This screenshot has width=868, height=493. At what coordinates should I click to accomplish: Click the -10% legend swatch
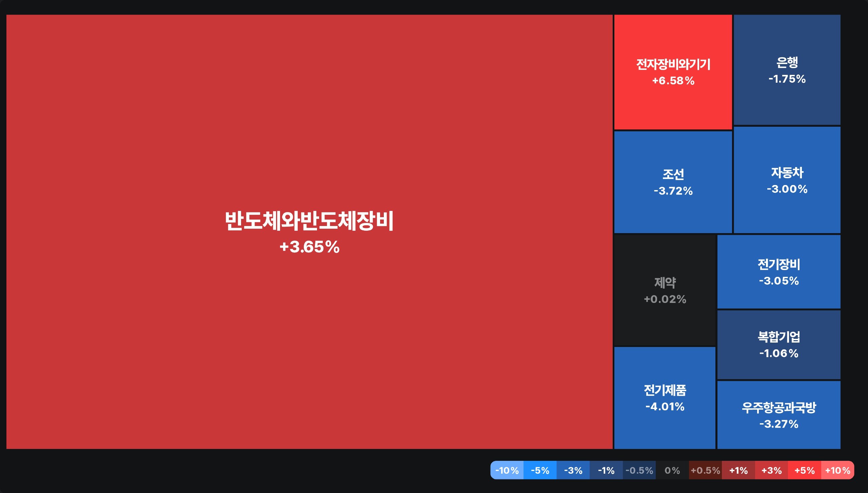point(507,470)
